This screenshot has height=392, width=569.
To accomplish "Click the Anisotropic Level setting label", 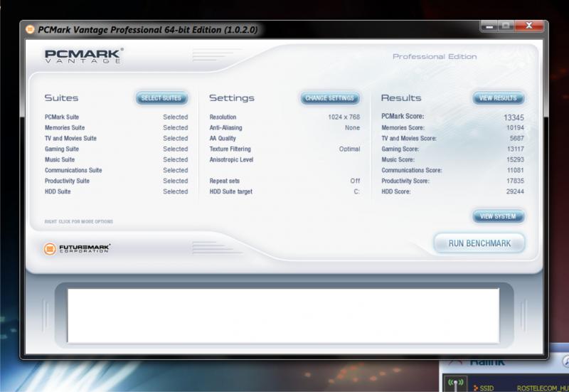I will [x=231, y=159].
